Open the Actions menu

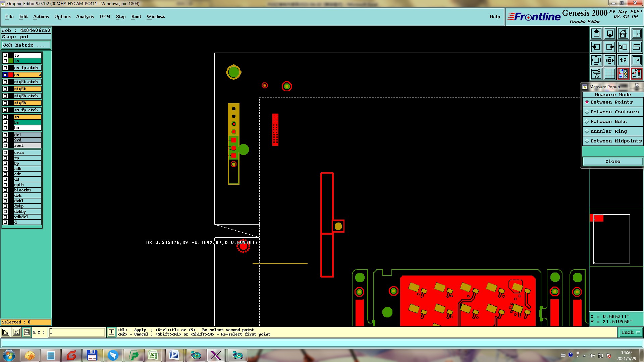tap(41, 16)
